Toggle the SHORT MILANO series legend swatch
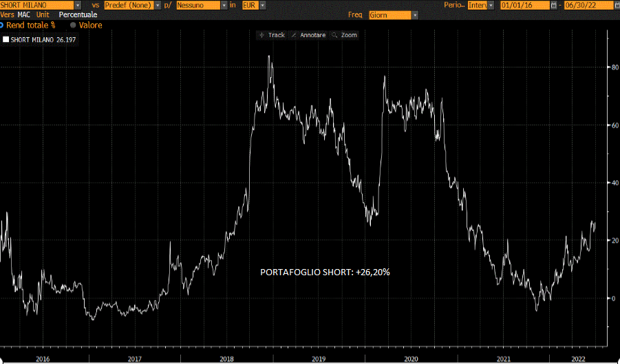This screenshot has width=620, height=364. 6,40
